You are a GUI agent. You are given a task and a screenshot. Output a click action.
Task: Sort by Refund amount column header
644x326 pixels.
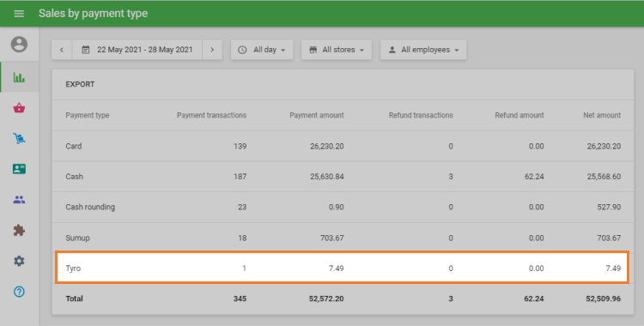pyautogui.click(x=519, y=115)
